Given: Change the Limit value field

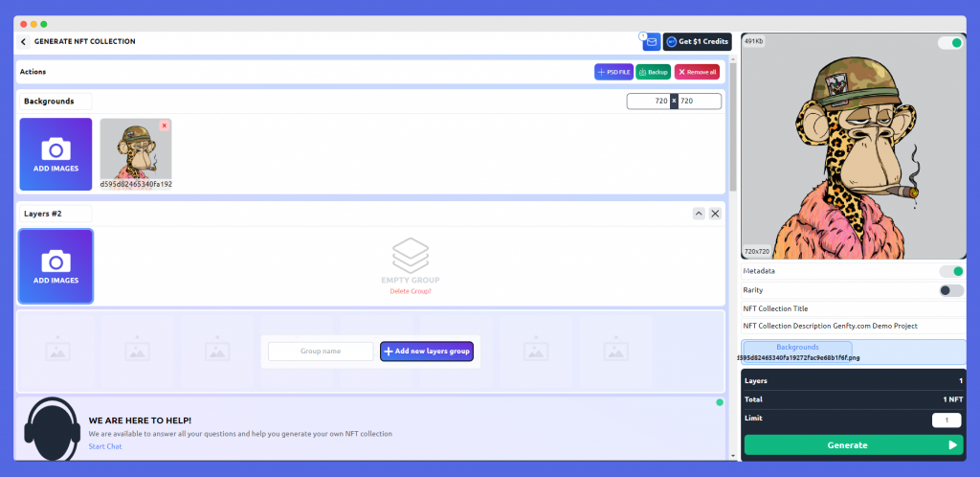Looking at the screenshot, I should pos(947,420).
